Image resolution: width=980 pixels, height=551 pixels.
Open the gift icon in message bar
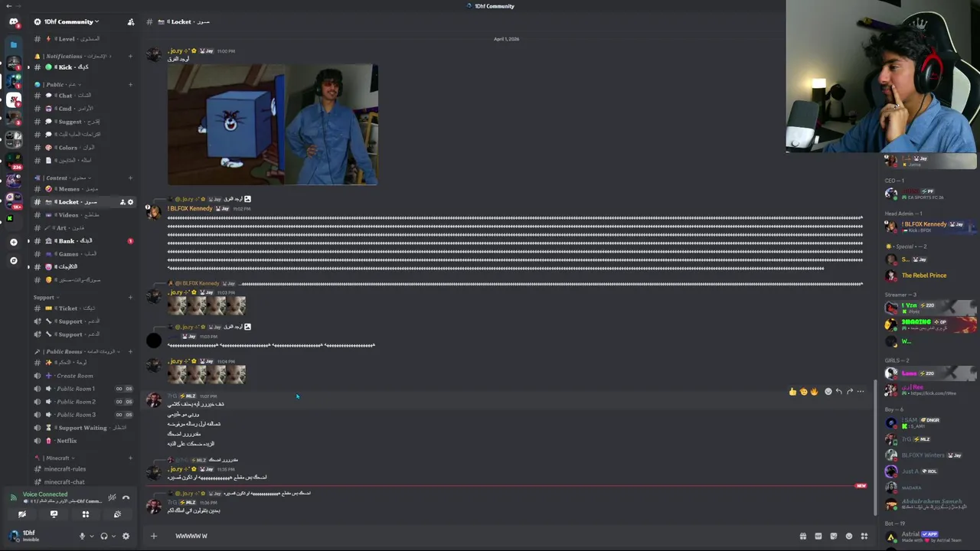click(802, 536)
